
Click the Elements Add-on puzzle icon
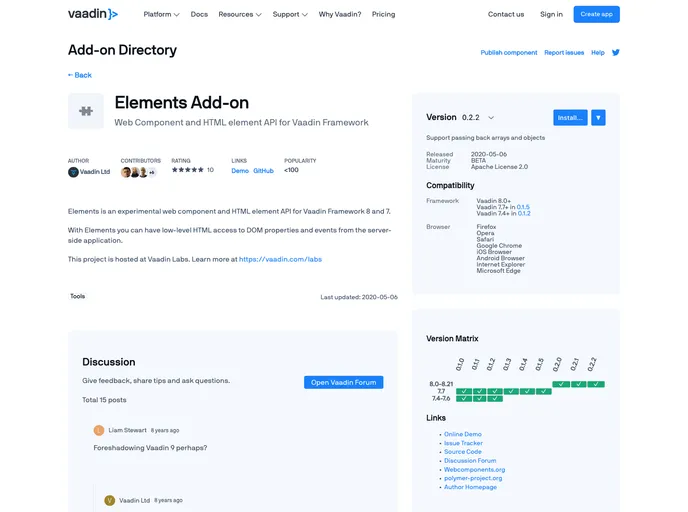pos(86,111)
